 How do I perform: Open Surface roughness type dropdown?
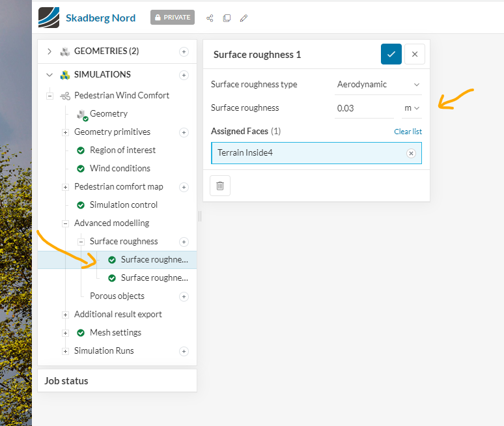tap(378, 85)
